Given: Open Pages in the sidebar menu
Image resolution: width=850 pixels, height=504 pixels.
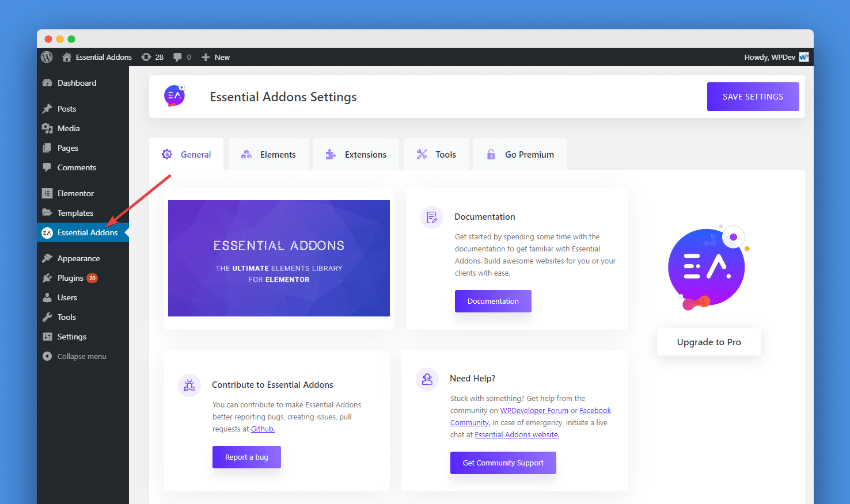Looking at the screenshot, I should point(83,148).
